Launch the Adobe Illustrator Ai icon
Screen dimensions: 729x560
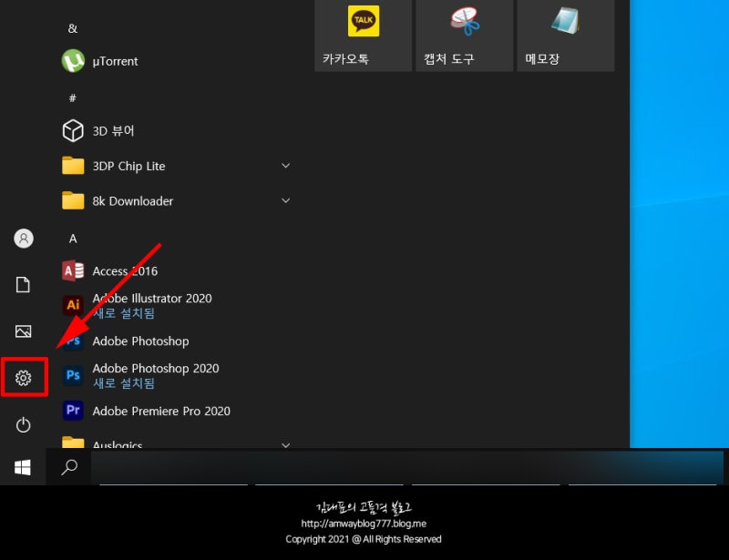coord(73,305)
